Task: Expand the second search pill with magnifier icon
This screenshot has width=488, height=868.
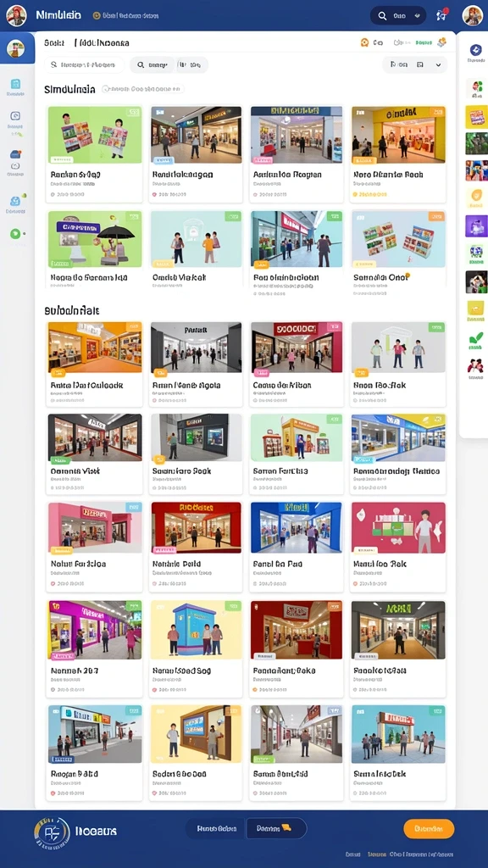Action: pos(152,64)
